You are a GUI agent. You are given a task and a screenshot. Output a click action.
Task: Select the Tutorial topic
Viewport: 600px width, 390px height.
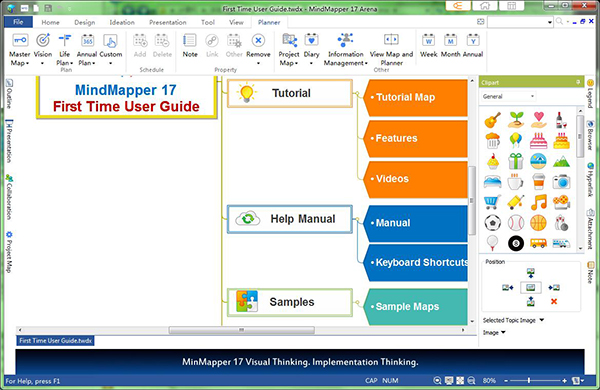click(x=290, y=93)
